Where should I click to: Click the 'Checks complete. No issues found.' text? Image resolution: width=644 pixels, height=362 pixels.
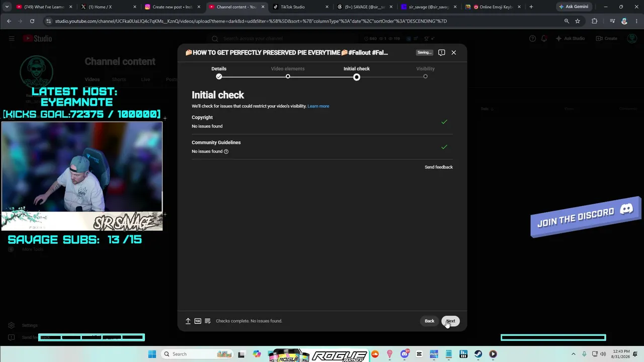click(249, 321)
